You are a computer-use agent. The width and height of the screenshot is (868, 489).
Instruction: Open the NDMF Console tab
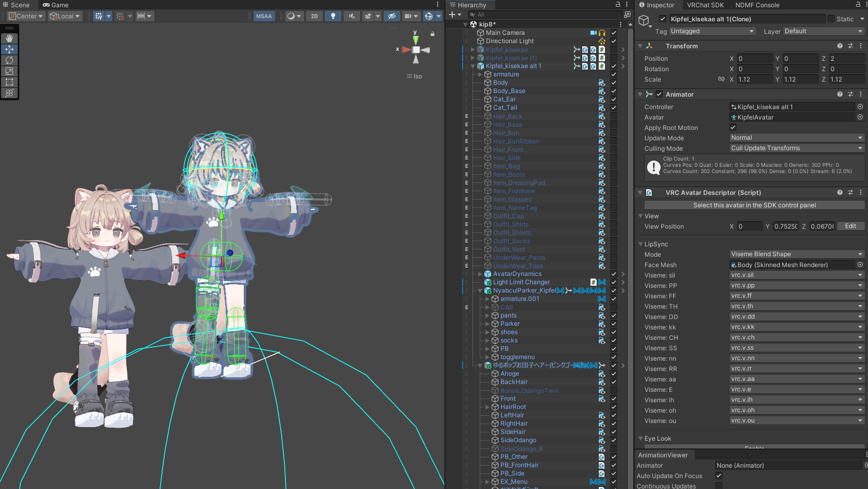(x=757, y=5)
